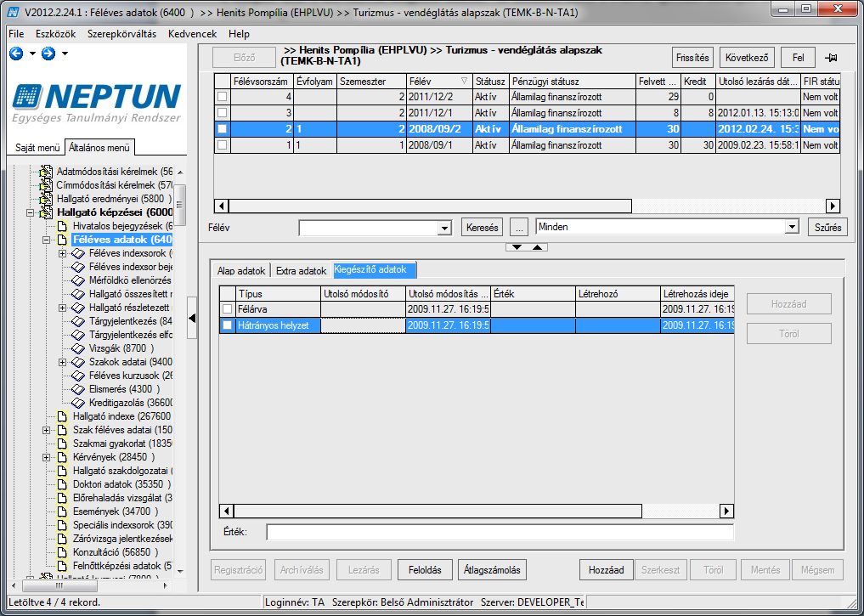This screenshot has height=616, width=864.
Task: Check the row for semester 2008/09/1
Action: pyautogui.click(x=222, y=145)
